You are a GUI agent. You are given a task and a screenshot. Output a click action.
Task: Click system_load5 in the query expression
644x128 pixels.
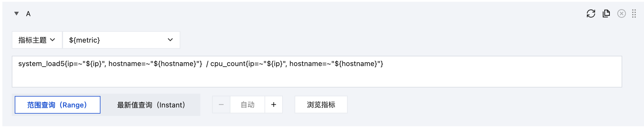tap(41, 64)
